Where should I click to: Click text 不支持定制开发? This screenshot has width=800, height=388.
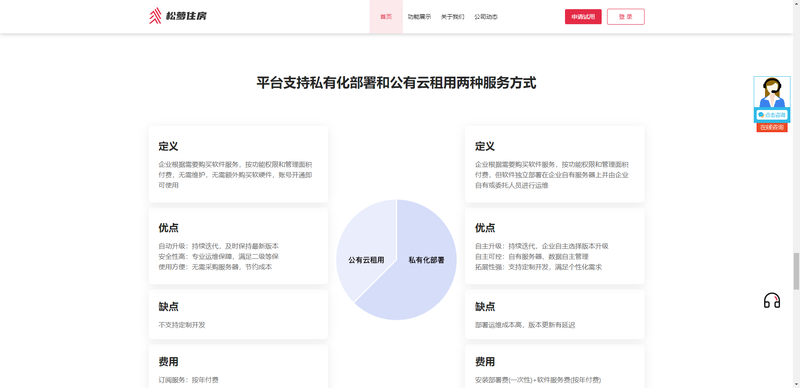pos(182,325)
